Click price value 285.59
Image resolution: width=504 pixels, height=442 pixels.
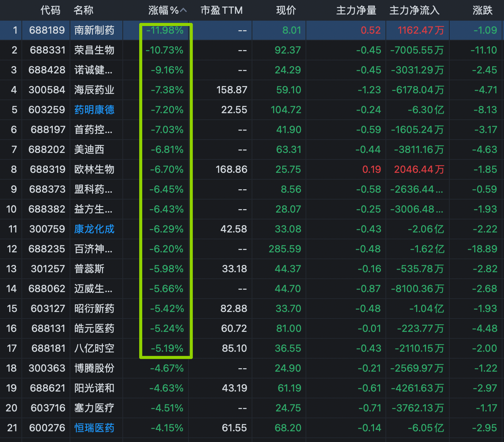285,249
